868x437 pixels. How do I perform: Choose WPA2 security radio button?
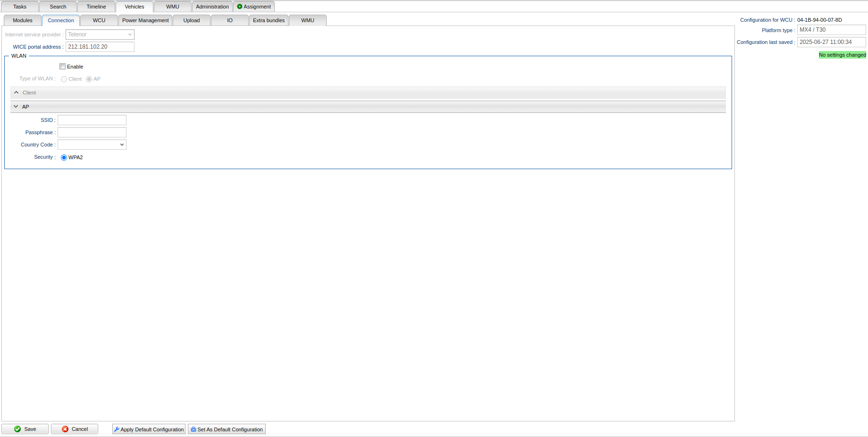click(x=64, y=158)
